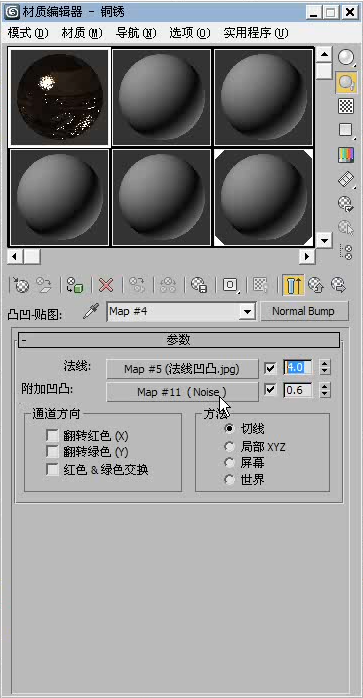Click Assign Material to Selection icon
The height and width of the screenshot is (698, 363).
75,285
